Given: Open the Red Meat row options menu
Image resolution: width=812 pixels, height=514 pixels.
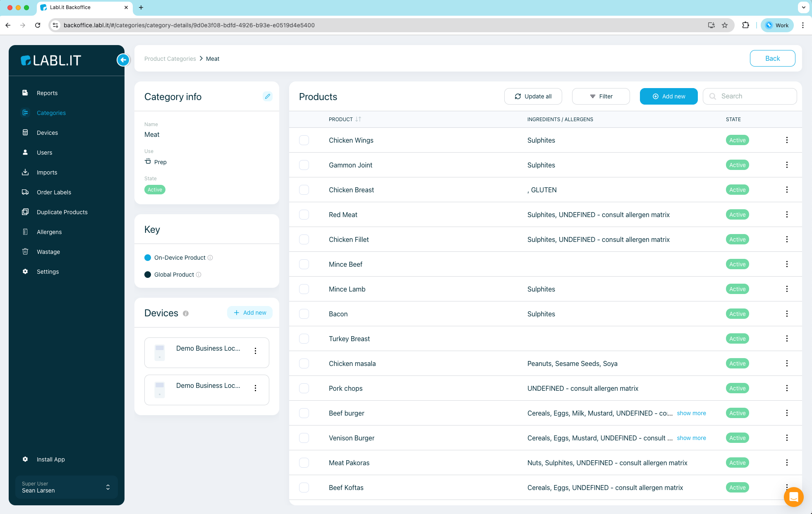Looking at the screenshot, I should click(x=787, y=215).
